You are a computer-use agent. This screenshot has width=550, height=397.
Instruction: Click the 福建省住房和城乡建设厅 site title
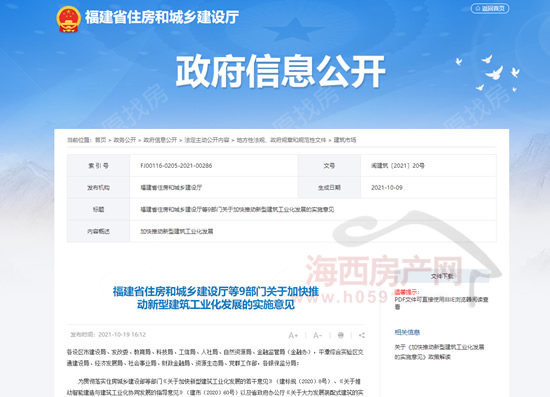coord(162,17)
